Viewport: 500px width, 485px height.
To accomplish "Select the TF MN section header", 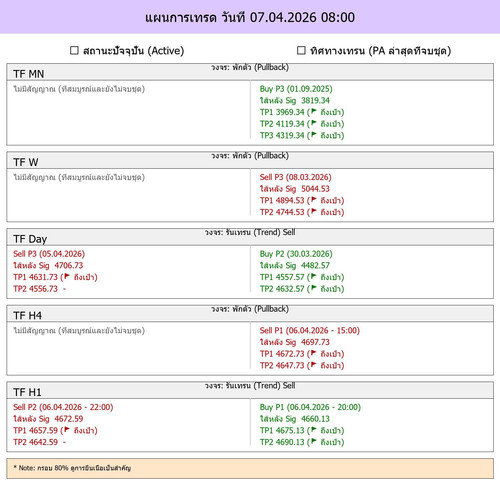I will point(250,72).
